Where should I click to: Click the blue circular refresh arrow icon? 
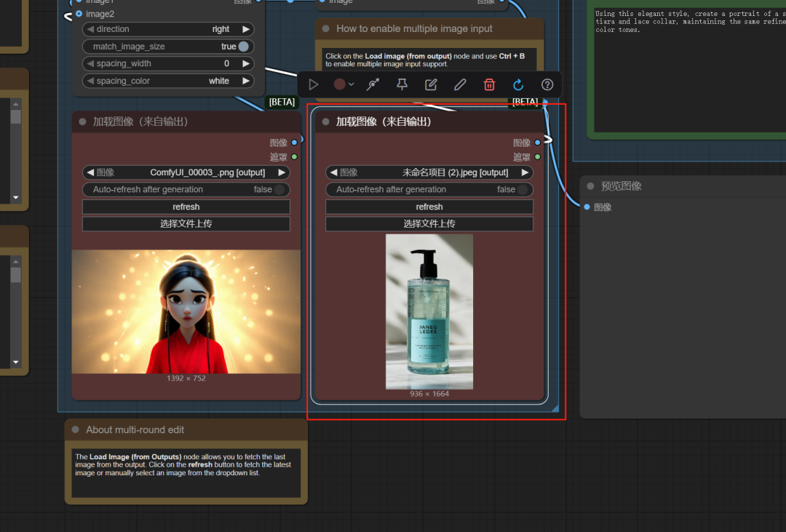point(518,84)
